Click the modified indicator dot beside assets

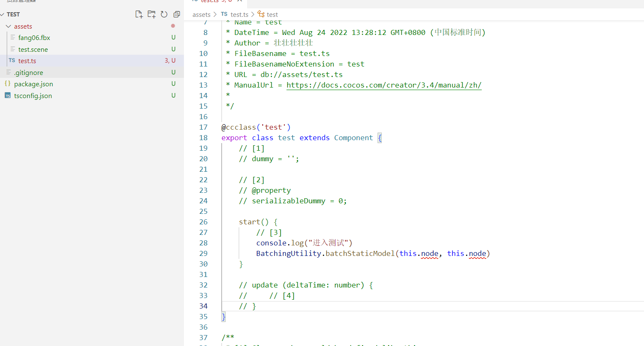173,26
